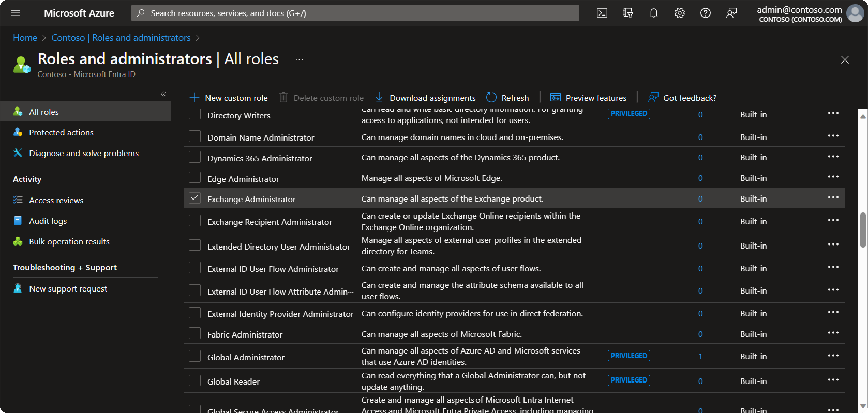
Task: Click the New custom role button
Action: tap(229, 98)
